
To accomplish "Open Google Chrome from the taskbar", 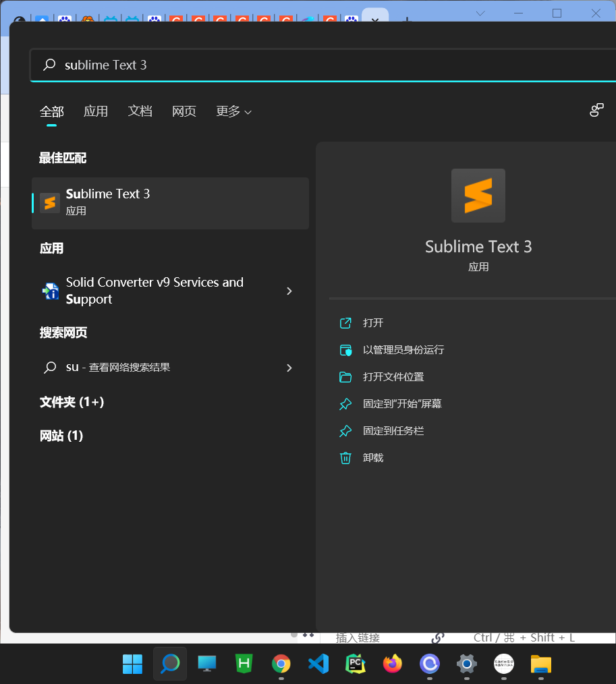I will [x=281, y=664].
